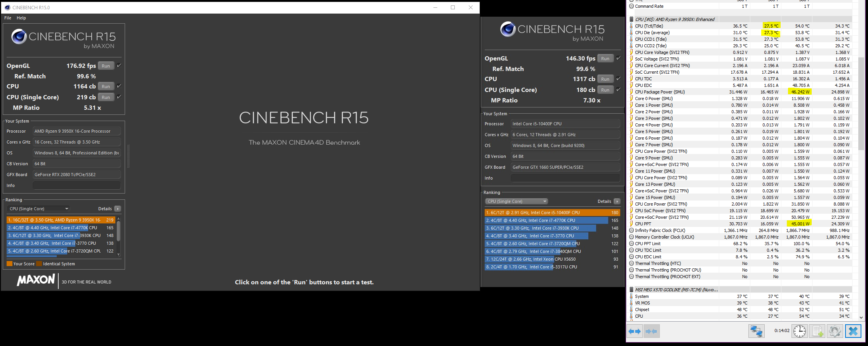
Task: Open ranking dropdown in Ryzen 3950X Cinebench
Action: (x=38, y=209)
